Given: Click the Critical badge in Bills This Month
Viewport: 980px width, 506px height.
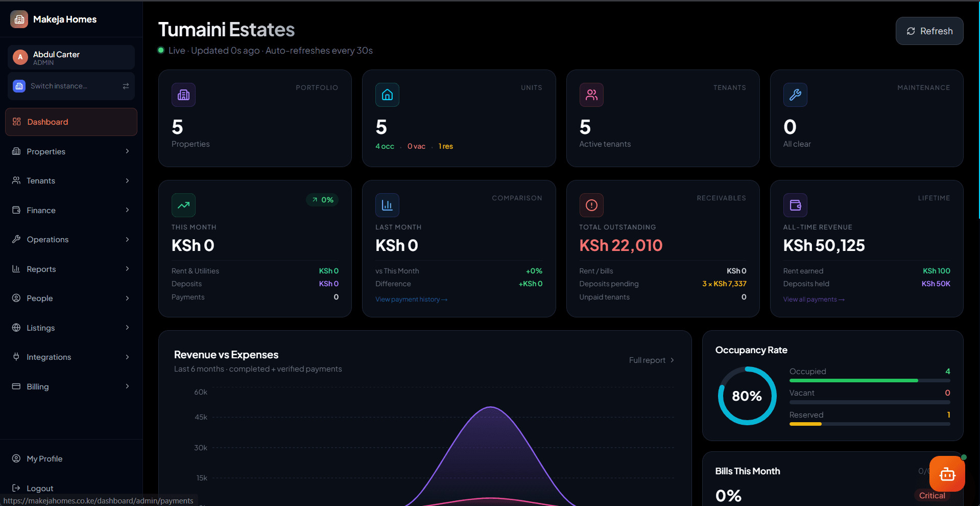Looking at the screenshot, I should coord(932,495).
